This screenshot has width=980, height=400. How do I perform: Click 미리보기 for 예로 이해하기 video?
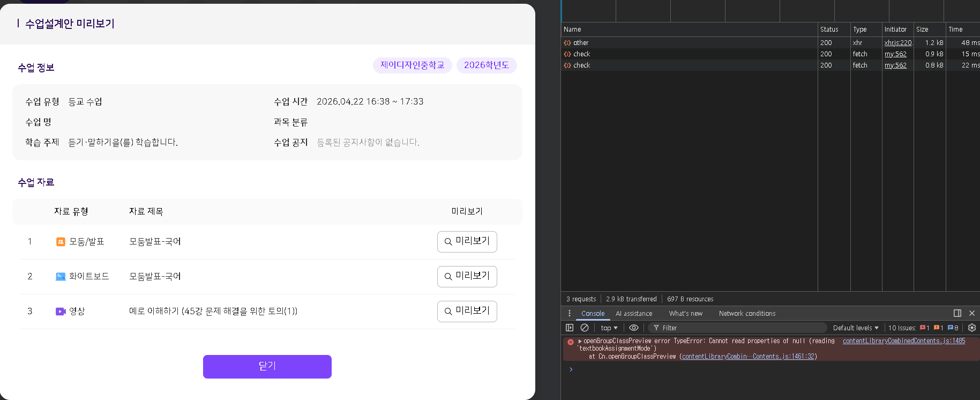click(467, 311)
